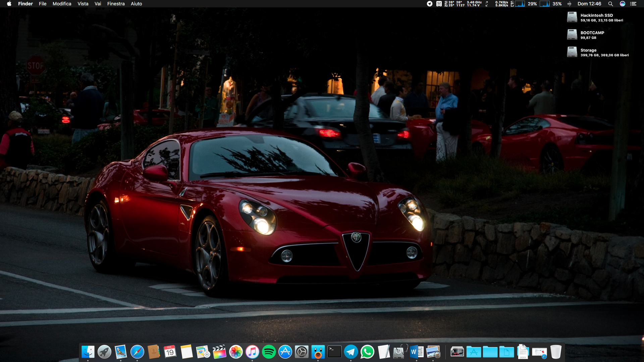
Task: Open System Preferences gear icon in dock
Action: coord(302,352)
